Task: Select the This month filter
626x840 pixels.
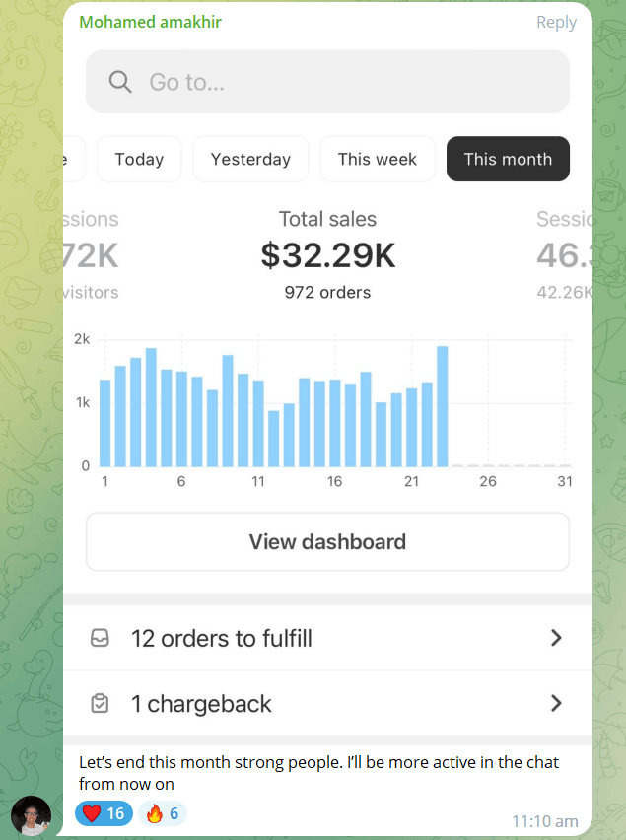Action: (x=508, y=159)
